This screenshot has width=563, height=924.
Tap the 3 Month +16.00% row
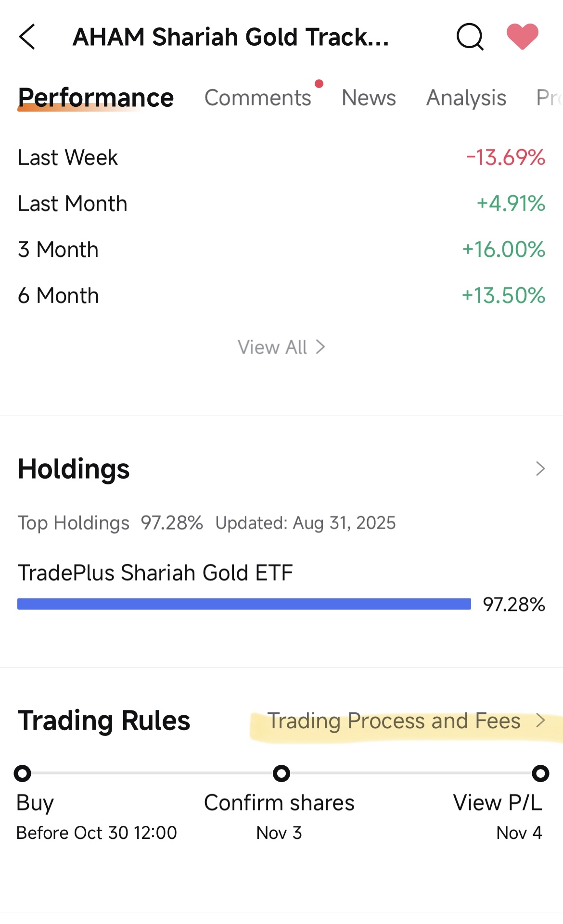pyautogui.click(x=281, y=250)
